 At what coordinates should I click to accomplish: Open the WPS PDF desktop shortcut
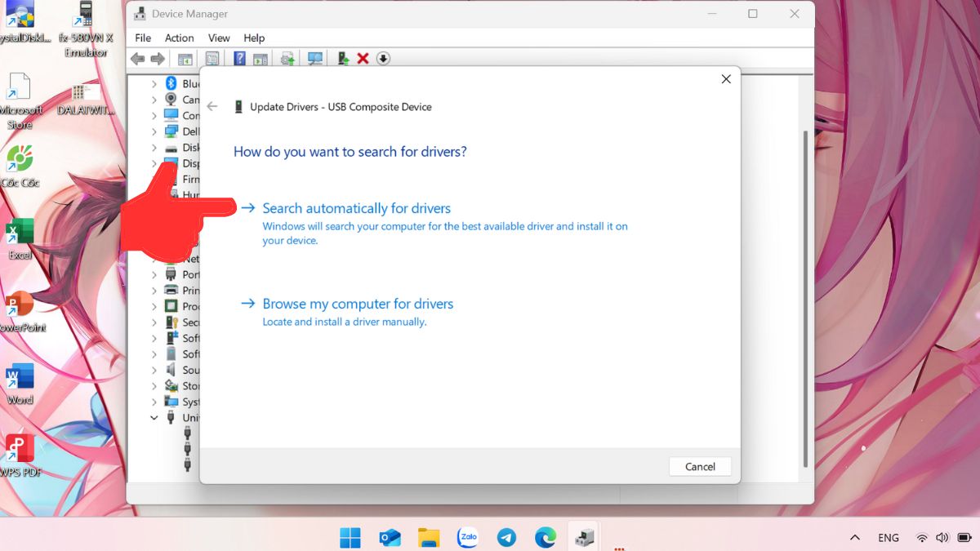(x=20, y=455)
